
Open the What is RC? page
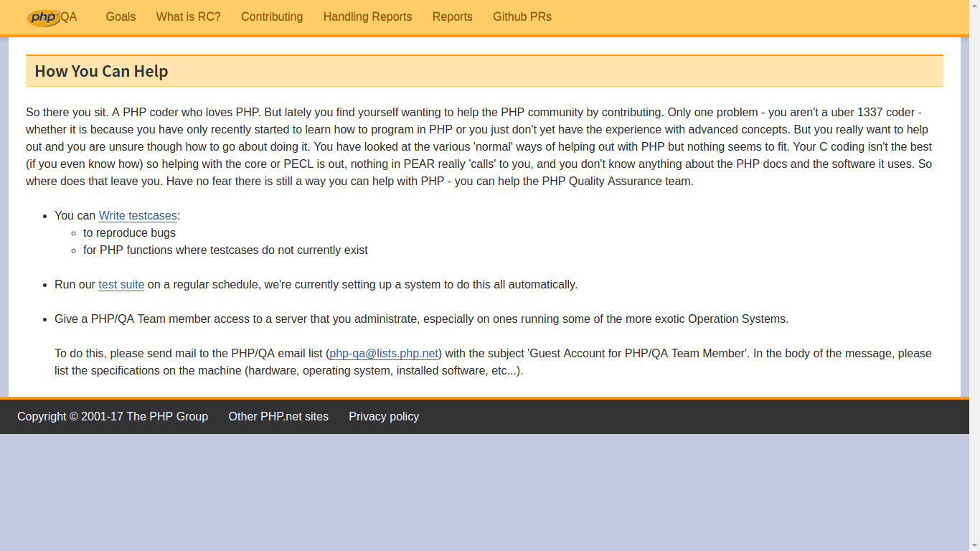tap(189, 17)
